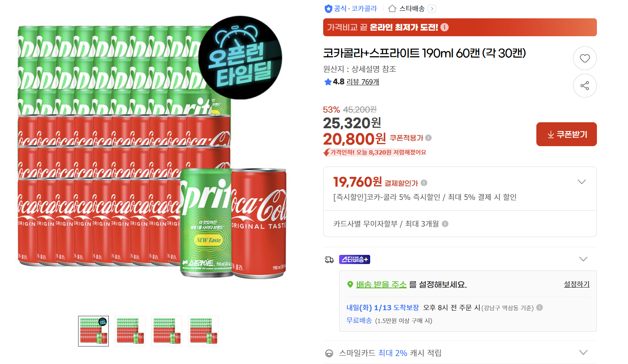Select the second product thumbnail

tap(130, 331)
